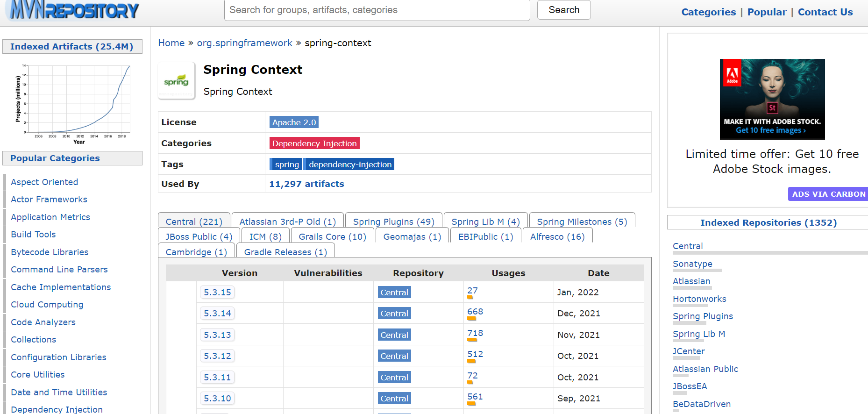This screenshot has height=414, width=868.
Task: Open the Adobe Stock ad image
Action: coord(772,99)
